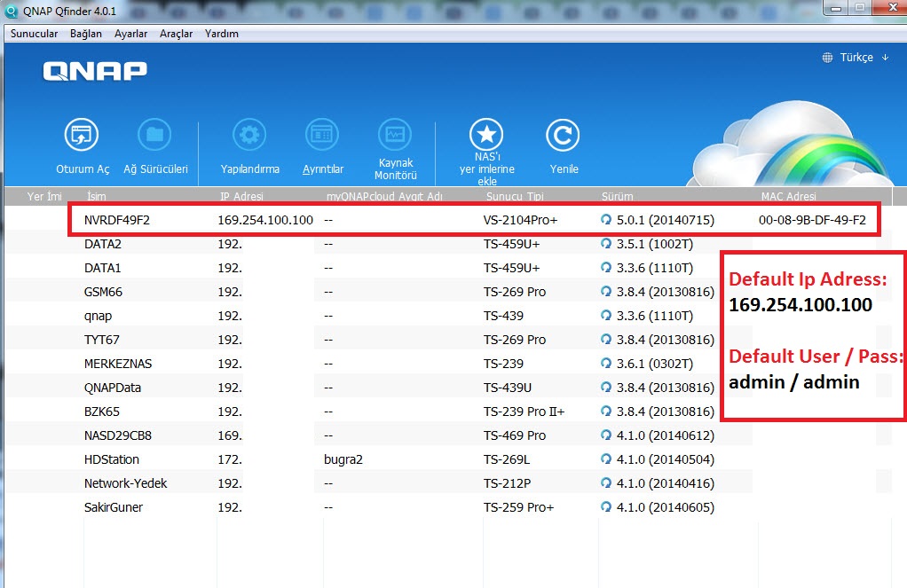The height and width of the screenshot is (588, 907).
Task: Sort list by İsim column header
Action: point(97,196)
